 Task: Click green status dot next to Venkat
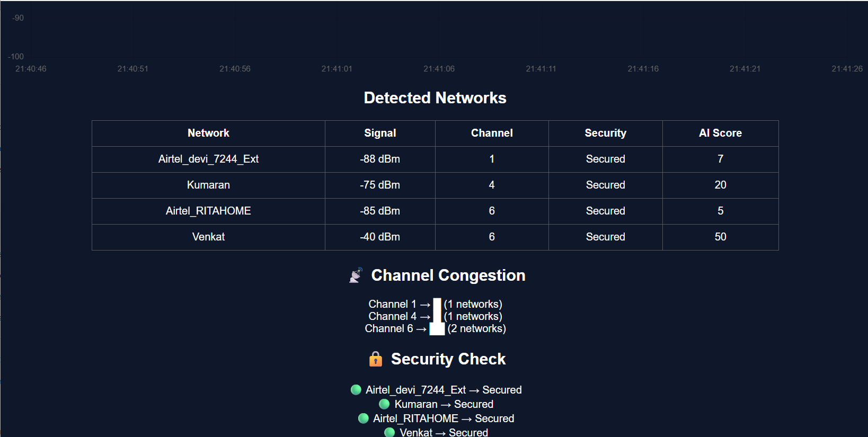[x=389, y=432]
